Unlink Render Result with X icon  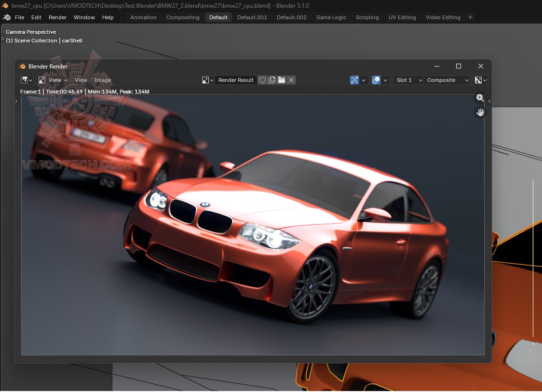291,80
